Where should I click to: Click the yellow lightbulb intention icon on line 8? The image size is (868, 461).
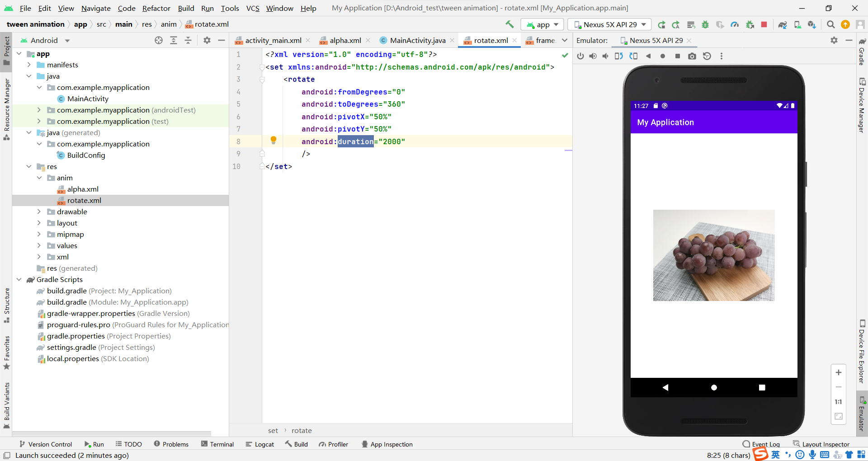pos(274,141)
